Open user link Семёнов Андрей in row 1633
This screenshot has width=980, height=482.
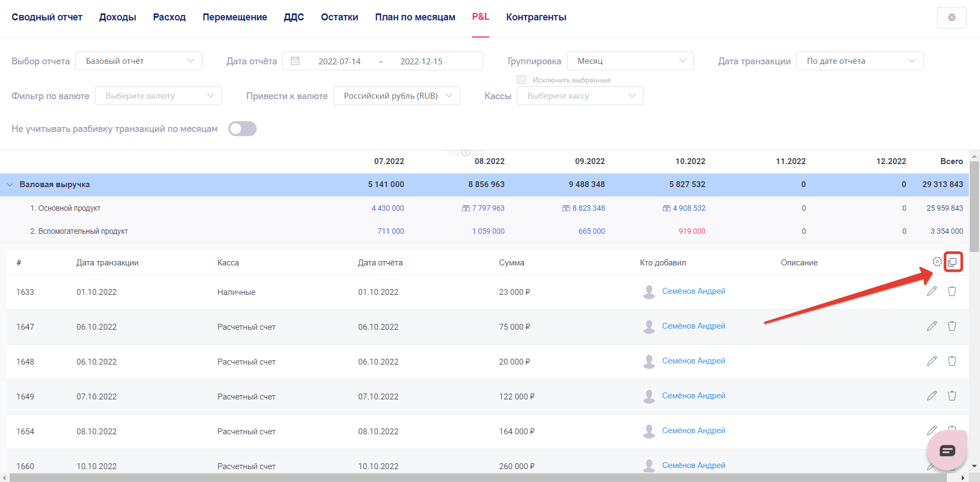pos(693,291)
